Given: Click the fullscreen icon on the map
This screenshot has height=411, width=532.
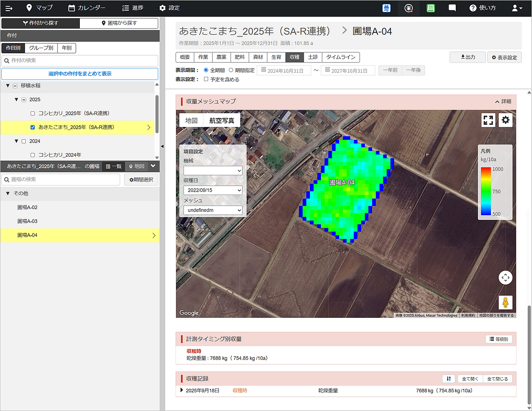Looking at the screenshot, I should [488, 120].
